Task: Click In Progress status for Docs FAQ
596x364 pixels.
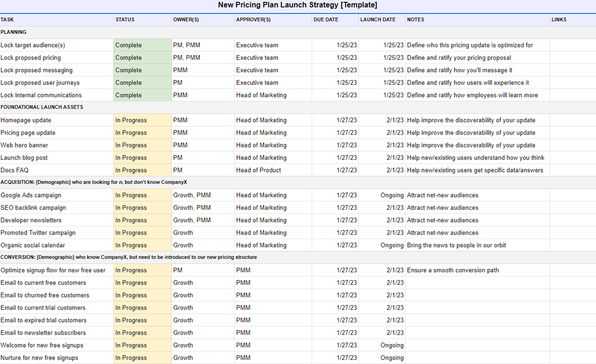Action: tap(143, 170)
